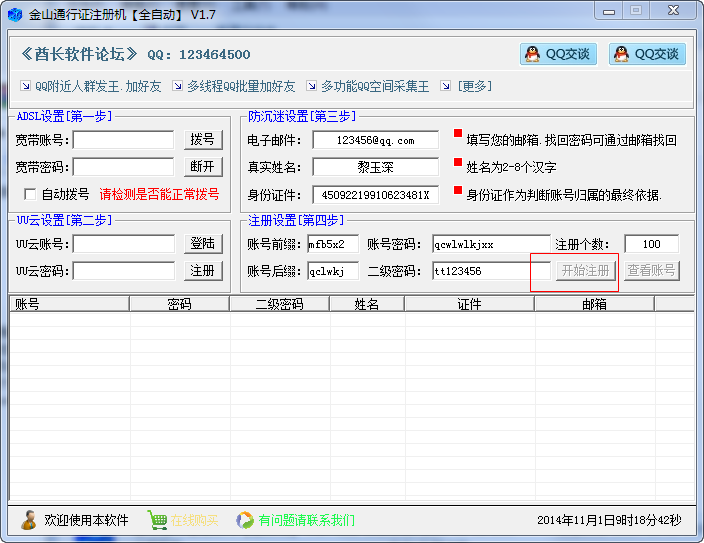Click the 拨号 button
704x543 pixels.
(203, 140)
